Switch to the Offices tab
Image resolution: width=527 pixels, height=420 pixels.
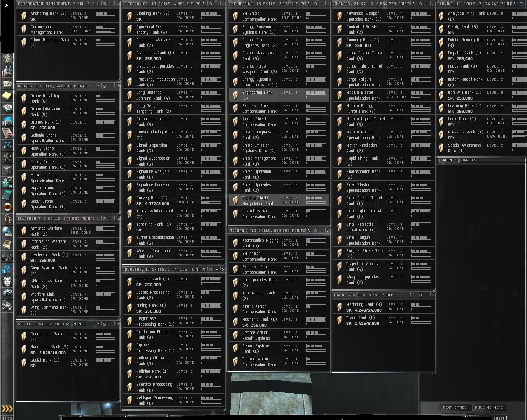click(x=469, y=160)
